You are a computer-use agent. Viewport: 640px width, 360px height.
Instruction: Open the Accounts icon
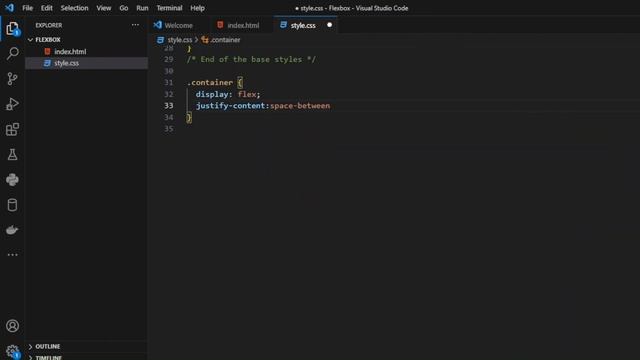(12, 326)
